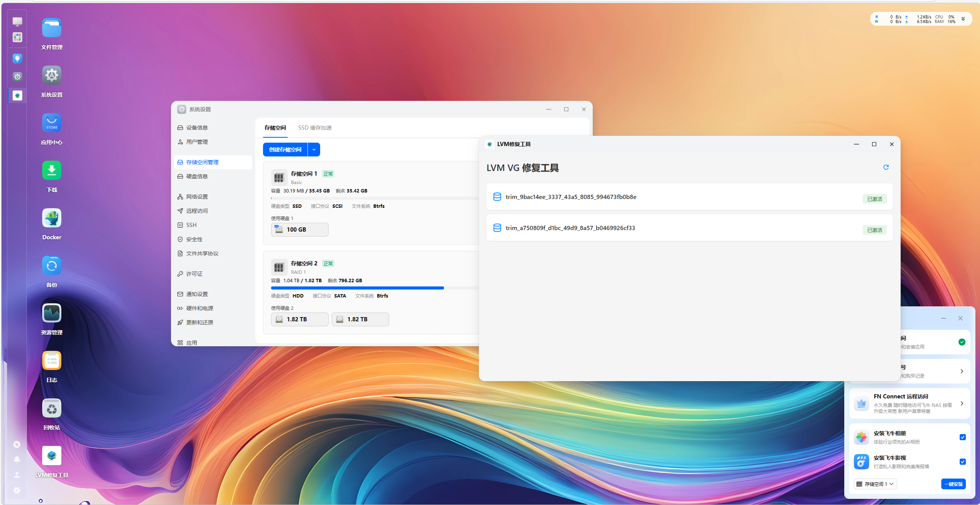980x505 pixels.
Task: Expand the 创建存储空间 dropdown arrow
Action: pyautogui.click(x=314, y=150)
